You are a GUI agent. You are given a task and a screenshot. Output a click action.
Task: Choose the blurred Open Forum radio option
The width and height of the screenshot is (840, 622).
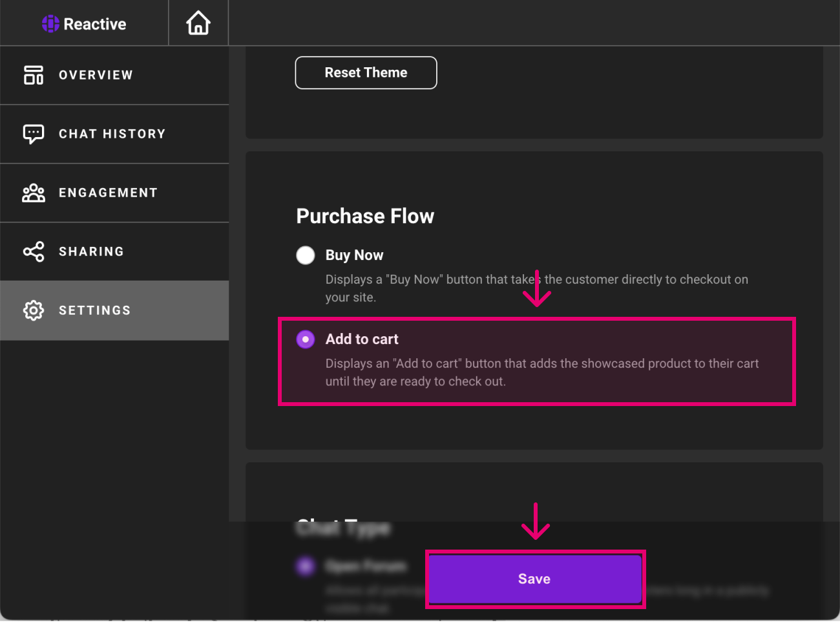click(306, 566)
